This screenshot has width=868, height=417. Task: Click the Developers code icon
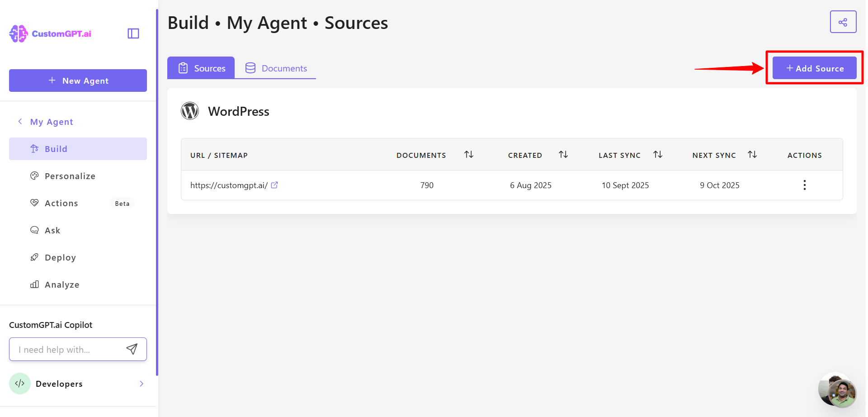[20, 384]
